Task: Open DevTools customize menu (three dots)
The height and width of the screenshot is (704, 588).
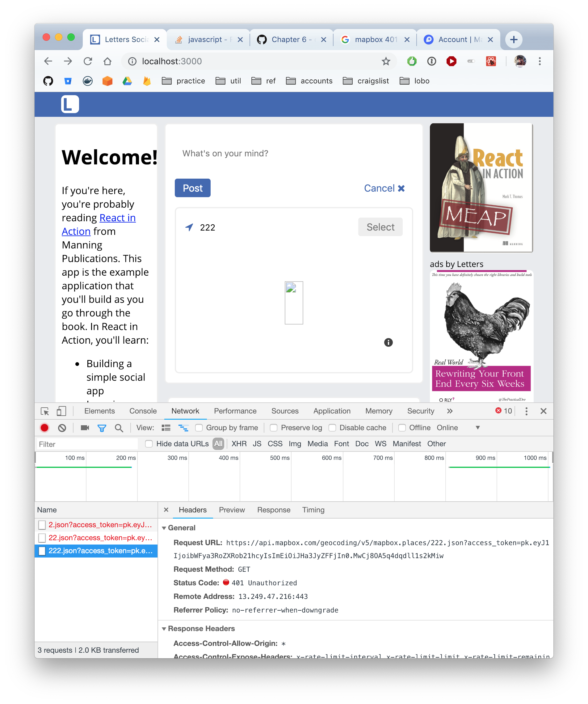Action: tap(526, 411)
